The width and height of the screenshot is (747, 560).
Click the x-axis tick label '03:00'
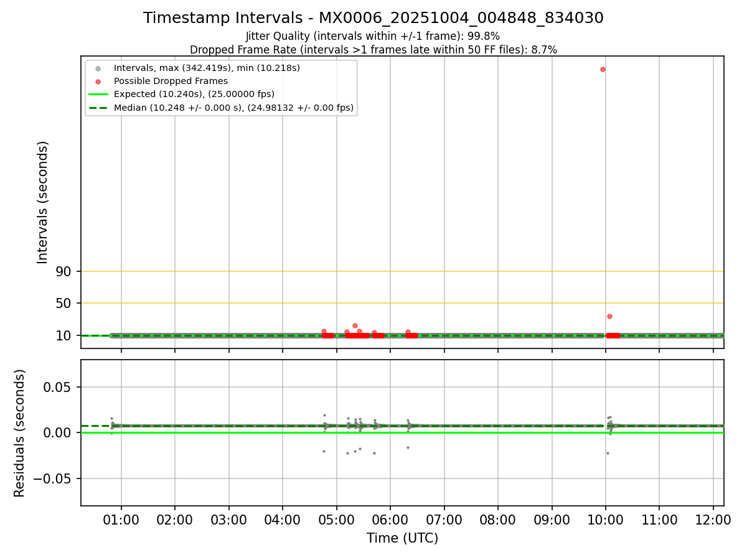tap(229, 520)
